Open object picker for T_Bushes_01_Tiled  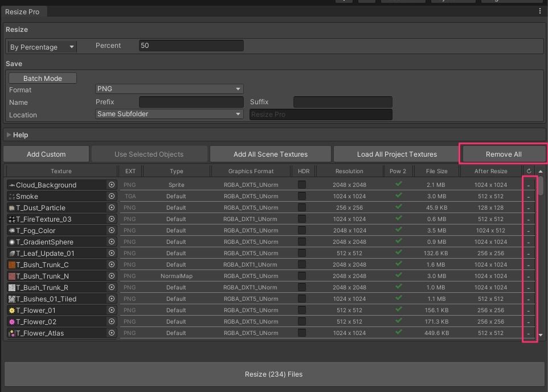pyautogui.click(x=112, y=299)
